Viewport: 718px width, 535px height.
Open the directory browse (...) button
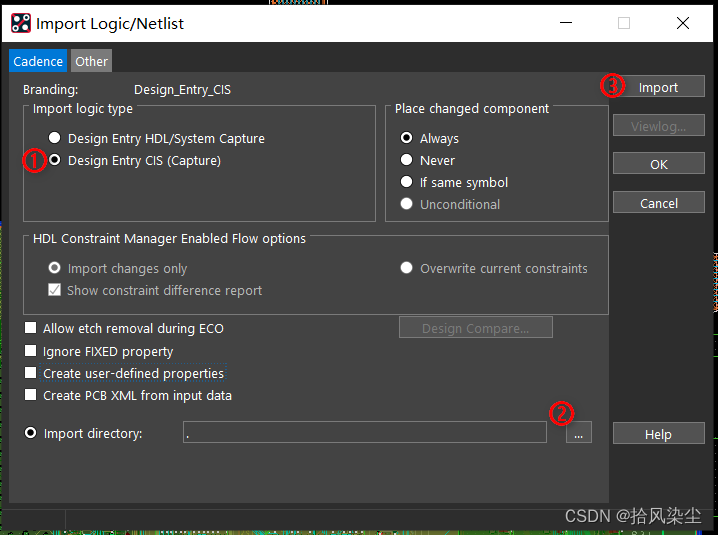tap(579, 432)
